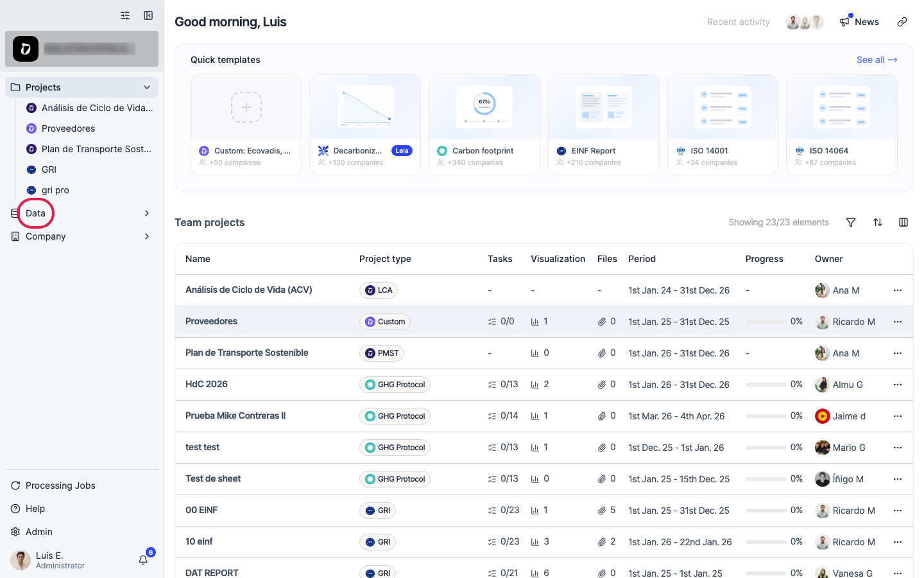This screenshot has height=578, width=924.
Task: Collapse the sidebar with the panel icon
Action: coord(148,15)
